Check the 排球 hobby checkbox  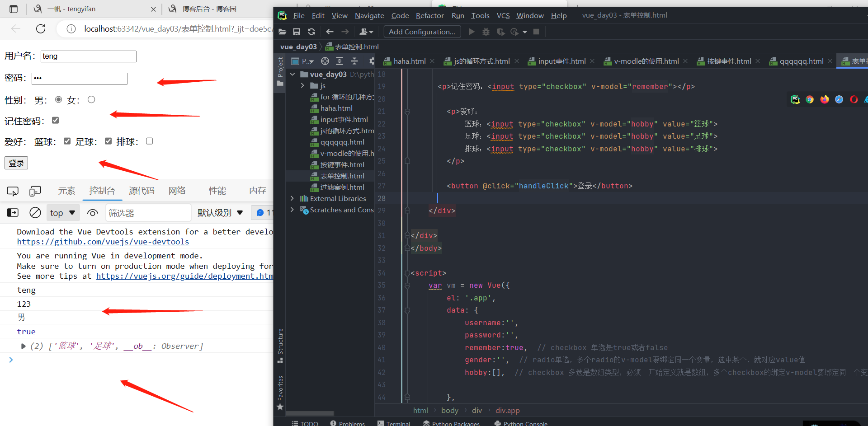point(150,141)
